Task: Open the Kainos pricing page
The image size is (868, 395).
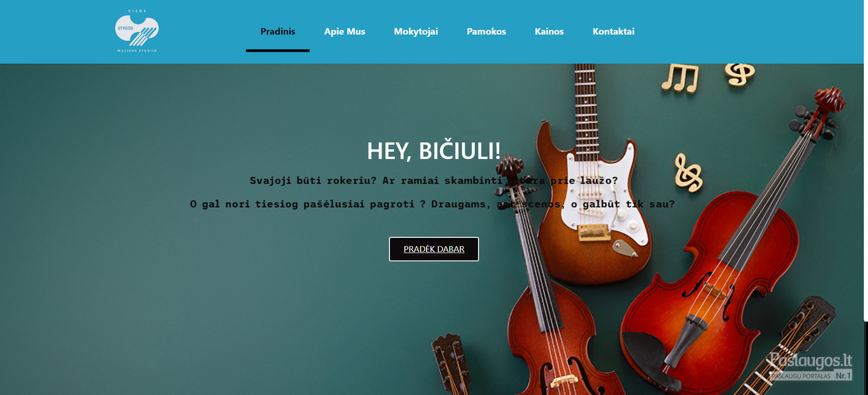Action: [x=549, y=31]
